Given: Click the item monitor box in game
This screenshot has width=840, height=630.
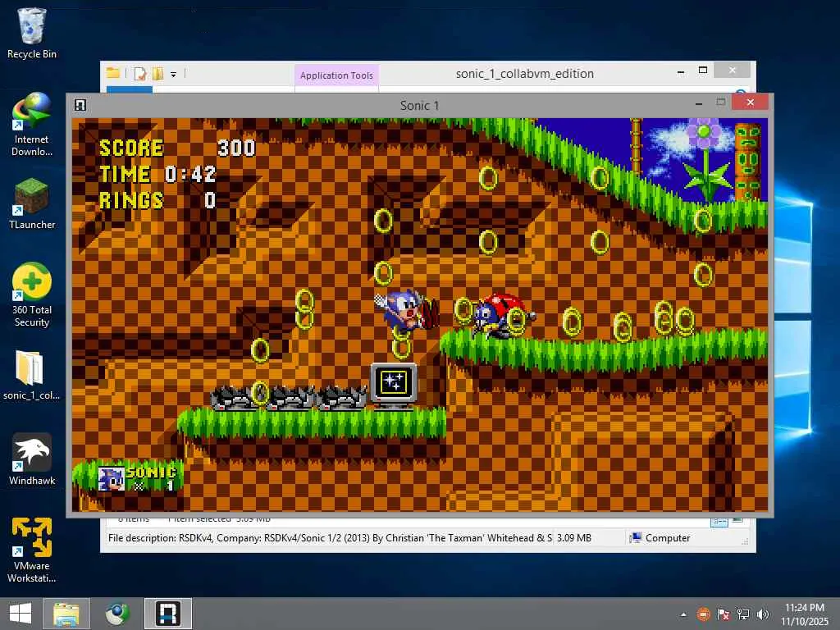Looking at the screenshot, I should (x=394, y=386).
